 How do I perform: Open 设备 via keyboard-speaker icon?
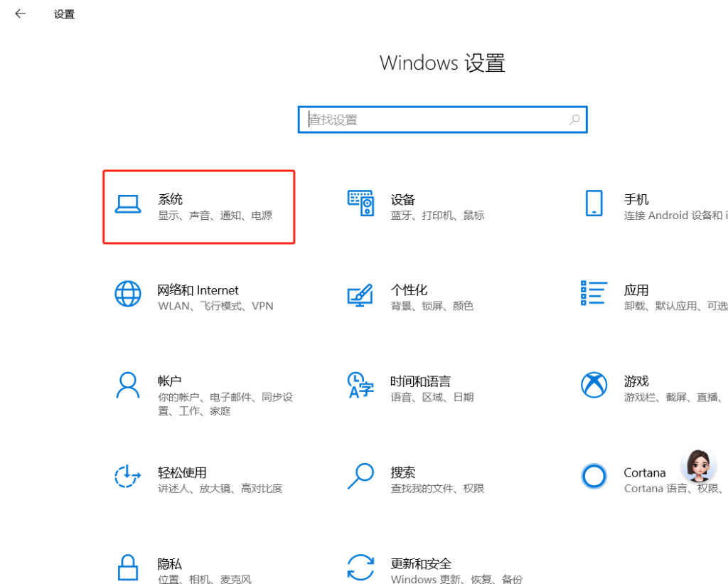[x=360, y=203]
